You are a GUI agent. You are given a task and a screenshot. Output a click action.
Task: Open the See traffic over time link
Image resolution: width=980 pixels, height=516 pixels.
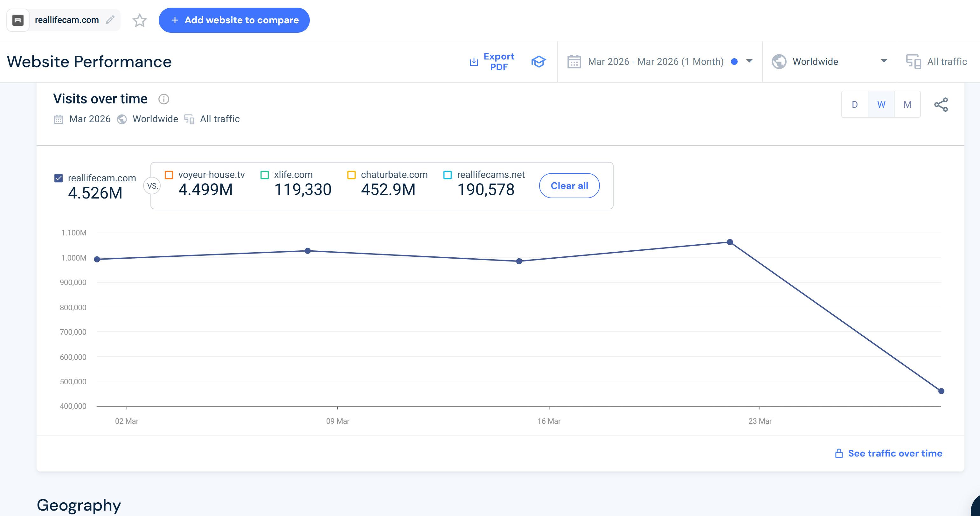click(894, 453)
